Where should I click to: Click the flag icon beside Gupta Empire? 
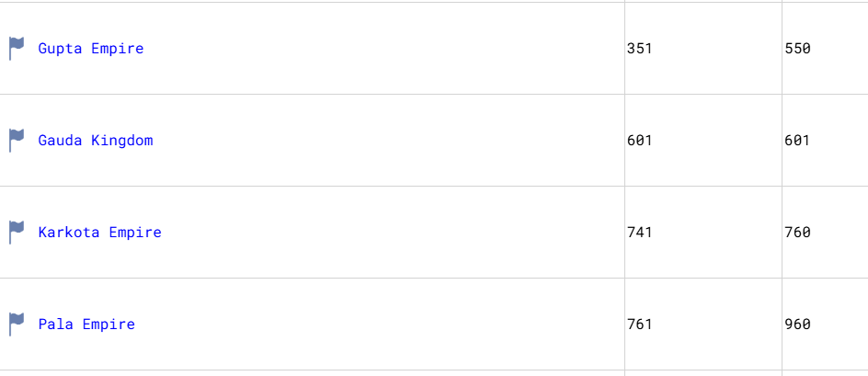(x=17, y=48)
